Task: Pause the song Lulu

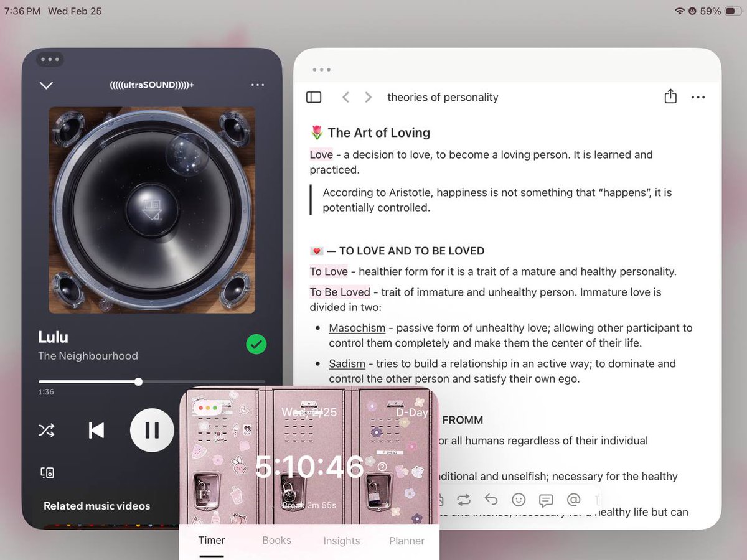Action: 152,430
